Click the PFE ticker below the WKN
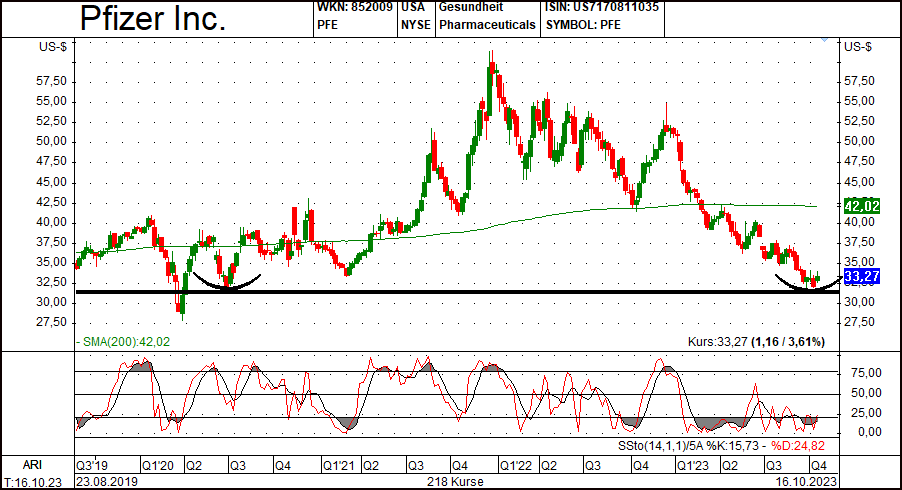This screenshot has width=902, height=490. [x=327, y=25]
